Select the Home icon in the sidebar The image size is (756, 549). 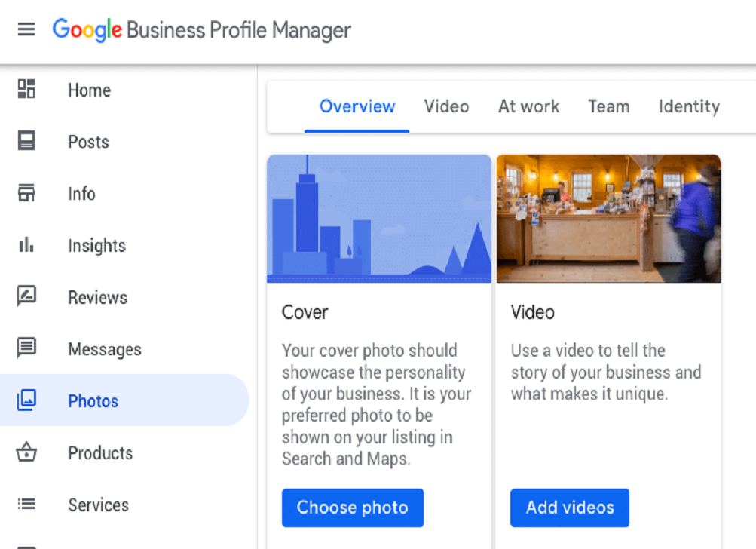27,90
